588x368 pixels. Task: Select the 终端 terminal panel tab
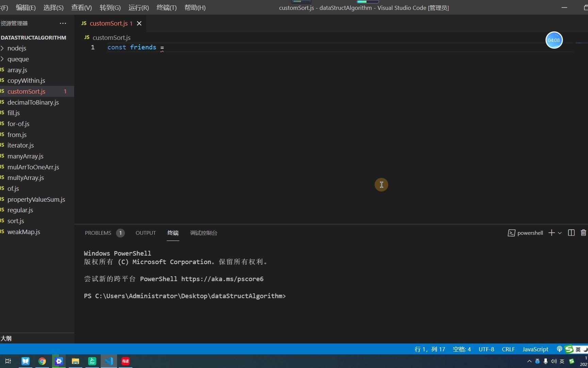(x=173, y=233)
